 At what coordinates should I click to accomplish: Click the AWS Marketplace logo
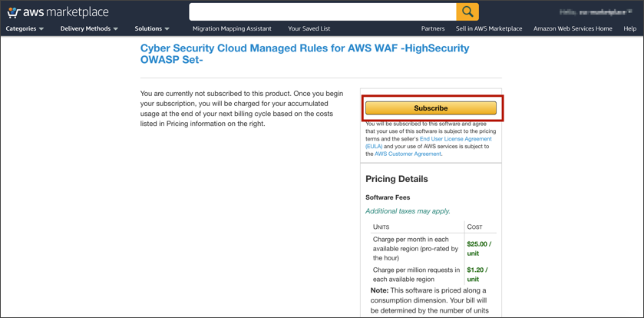pos(58,12)
